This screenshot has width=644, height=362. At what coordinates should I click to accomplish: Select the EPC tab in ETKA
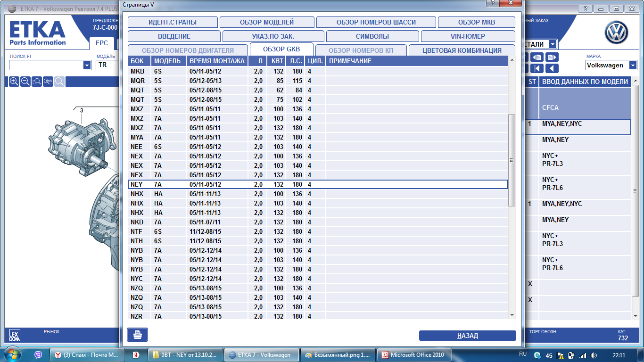(x=102, y=43)
